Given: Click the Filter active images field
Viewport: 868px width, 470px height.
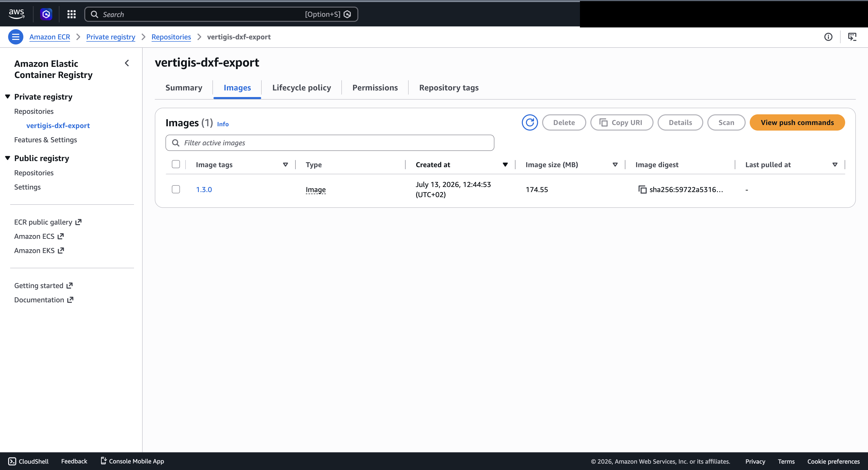Looking at the screenshot, I should point(330,143).
